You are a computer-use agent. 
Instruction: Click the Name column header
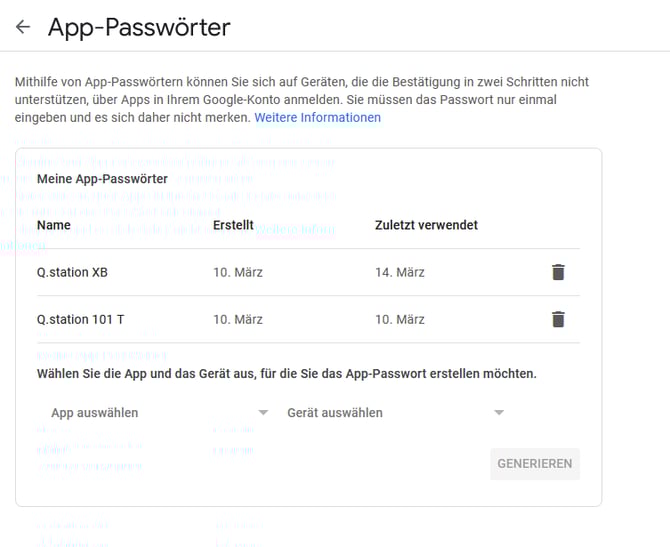[x=54, y=225]
